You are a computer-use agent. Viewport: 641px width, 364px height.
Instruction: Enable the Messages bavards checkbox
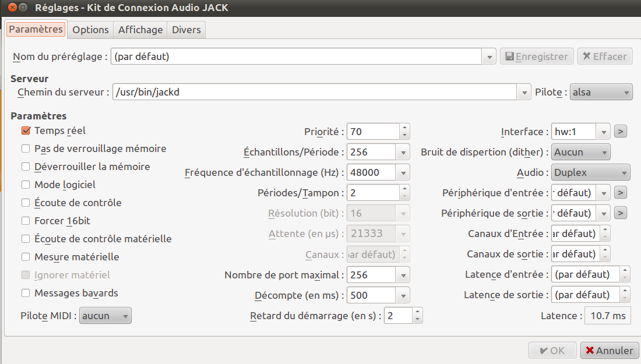pyautogui.click(x=26, y=293)
